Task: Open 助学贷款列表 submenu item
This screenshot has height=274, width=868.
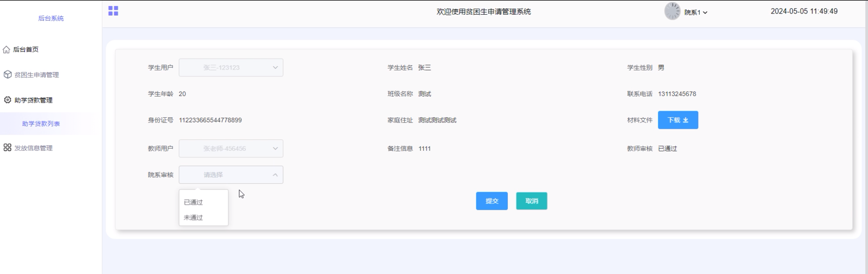Action: point(41,124)
